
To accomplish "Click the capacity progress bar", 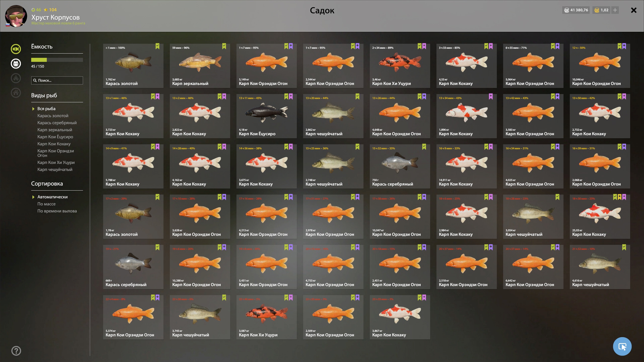I will (x=57, y=60).
